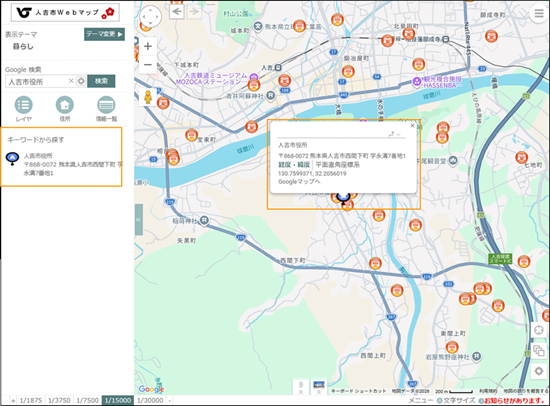Set the scale to 1/1875

click(x=31, y=400)
